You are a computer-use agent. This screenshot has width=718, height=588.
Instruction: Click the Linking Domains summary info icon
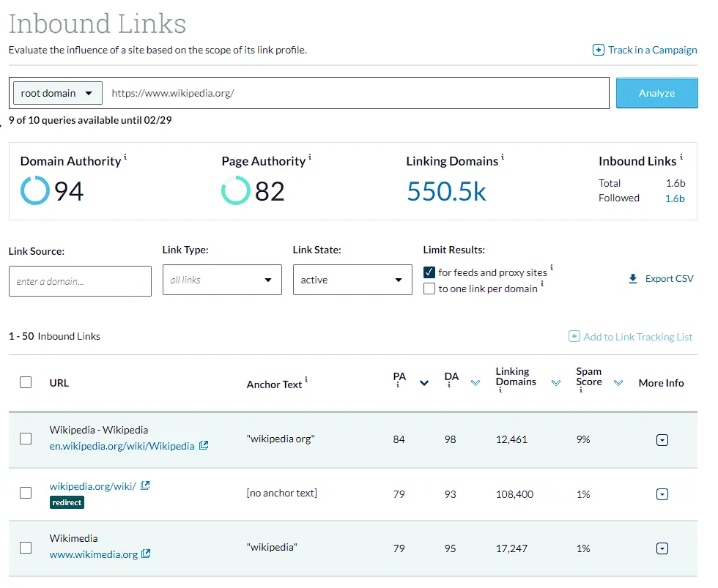pyautogui.click(x=503, y=157)
